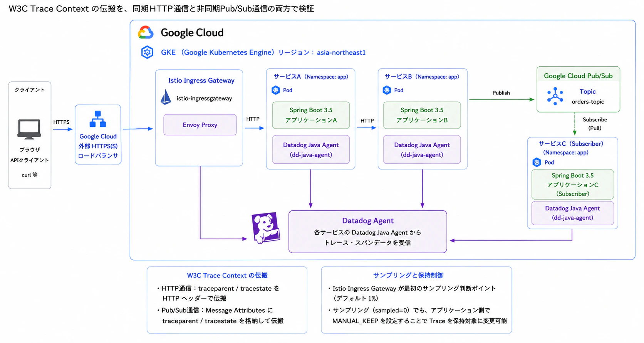Select the client computer monitor icon

pos(29,129)
